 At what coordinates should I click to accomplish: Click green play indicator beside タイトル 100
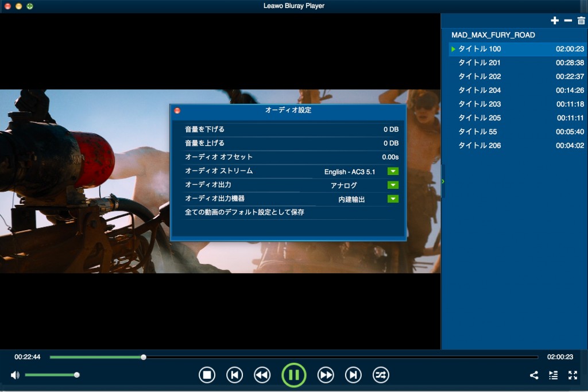point(454,49)
